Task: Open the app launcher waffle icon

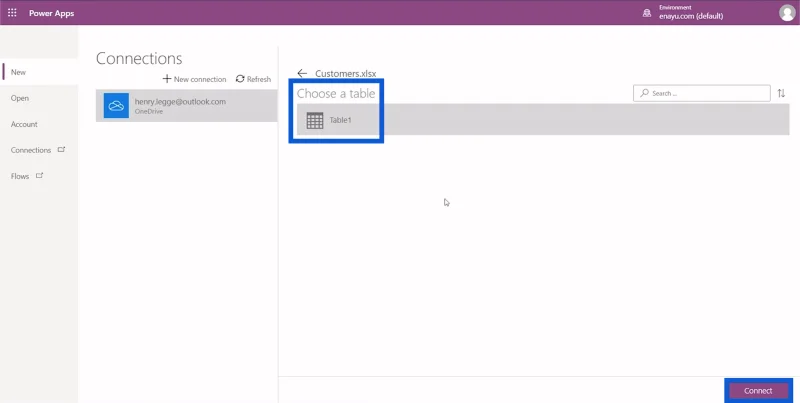Action: 12,13
